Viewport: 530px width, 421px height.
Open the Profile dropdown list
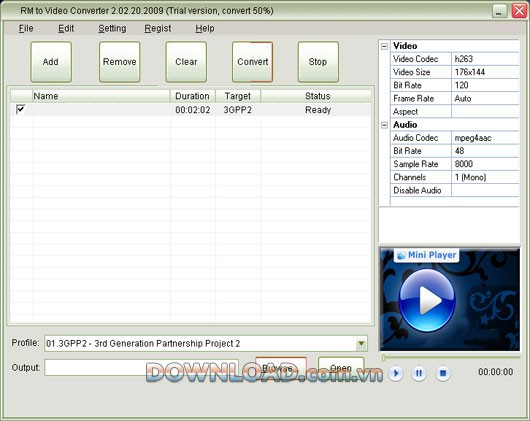coord(361,344)
